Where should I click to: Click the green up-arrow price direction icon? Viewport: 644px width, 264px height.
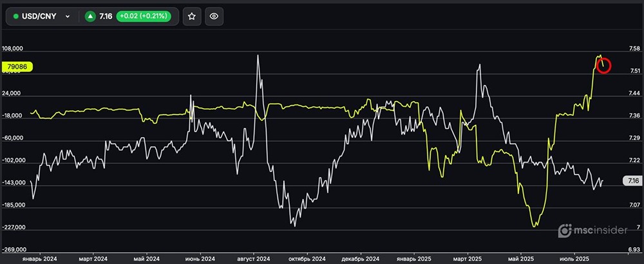[x=90, y=17]
